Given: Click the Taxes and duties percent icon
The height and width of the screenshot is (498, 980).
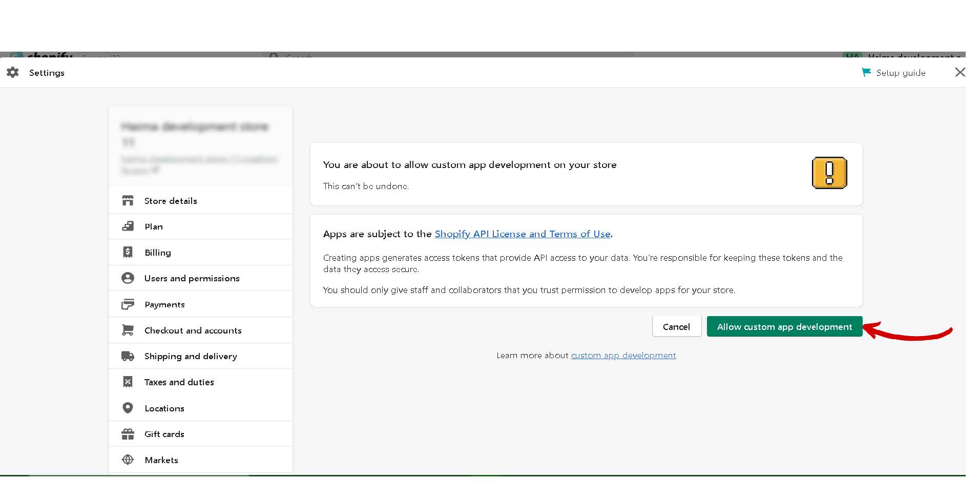Looking at the screenshot, I should point(128,382).
